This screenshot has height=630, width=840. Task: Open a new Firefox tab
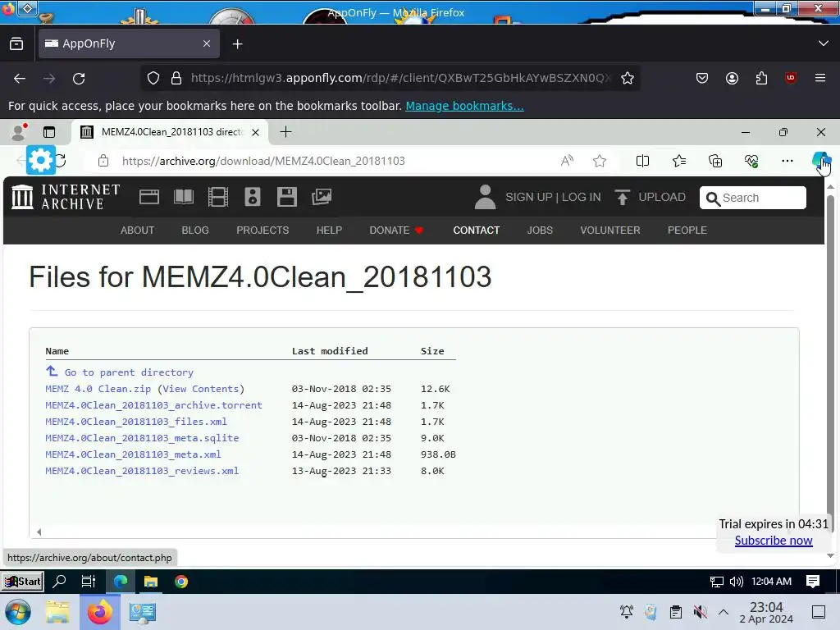(x=237, y=44)
